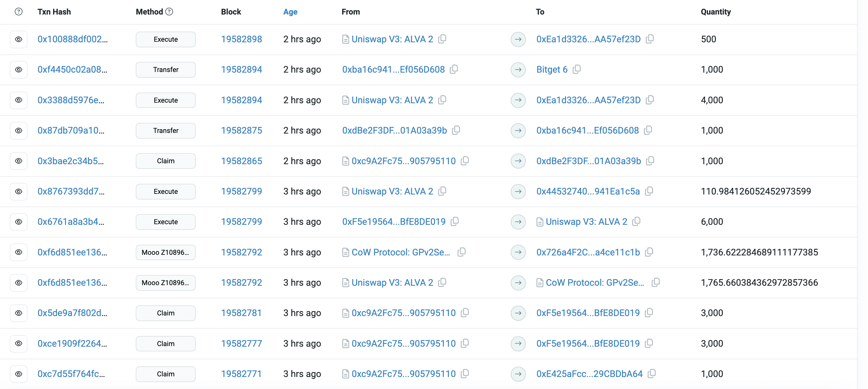This screenshot has height=389, width=868.
Task: Toggle the Age column format
Action: point(290,12)
